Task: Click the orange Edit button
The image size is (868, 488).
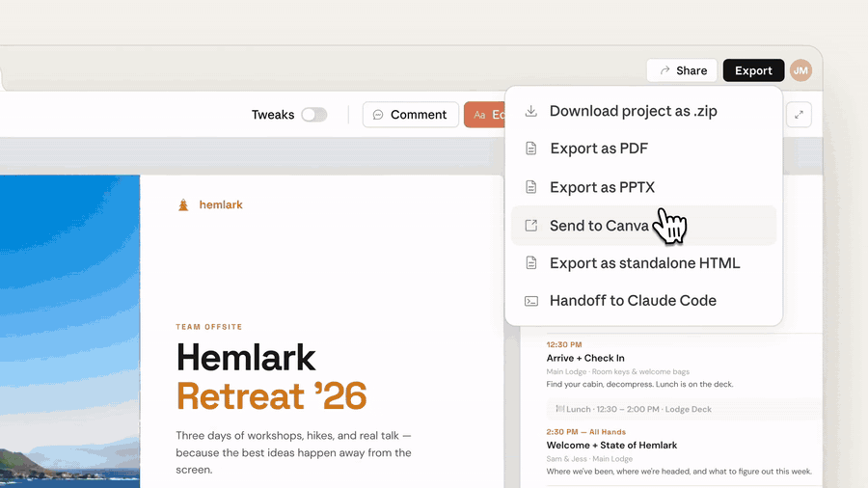Action: point(485,115)
